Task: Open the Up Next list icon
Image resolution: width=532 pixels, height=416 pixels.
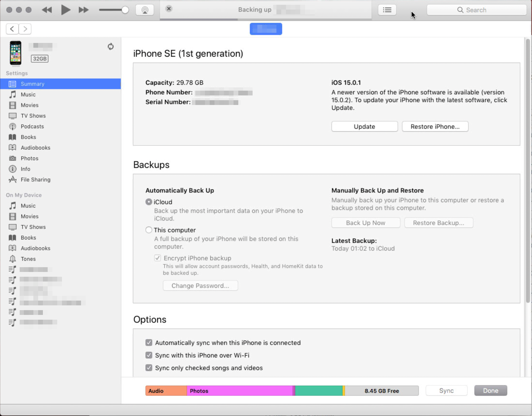Action: [x=387, y=10]
